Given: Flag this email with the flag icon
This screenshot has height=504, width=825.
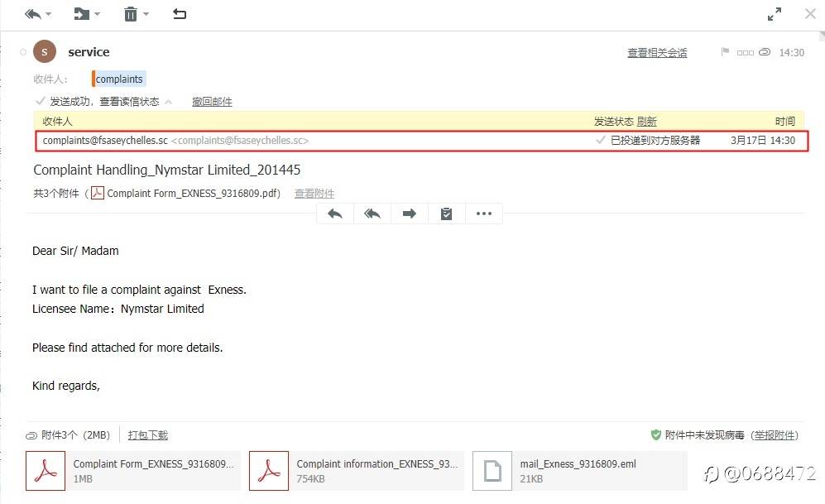Looking at the screenshot, I should point(725,51).
